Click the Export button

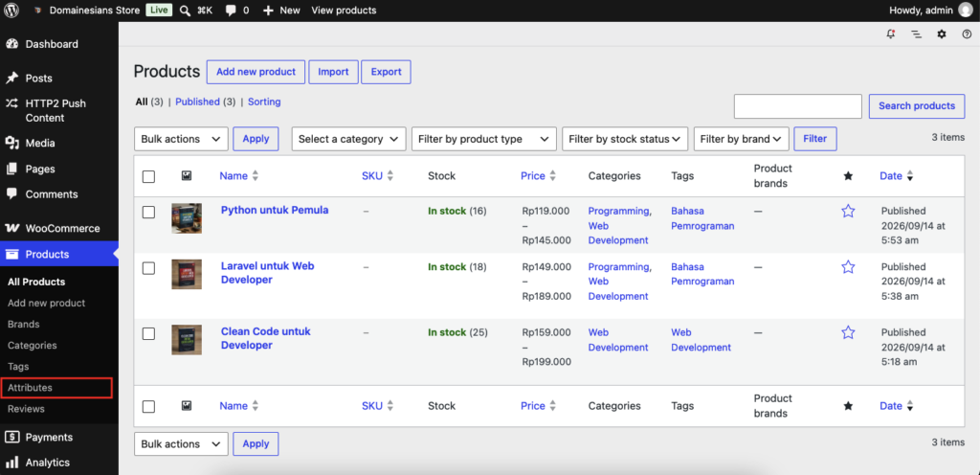386,72
